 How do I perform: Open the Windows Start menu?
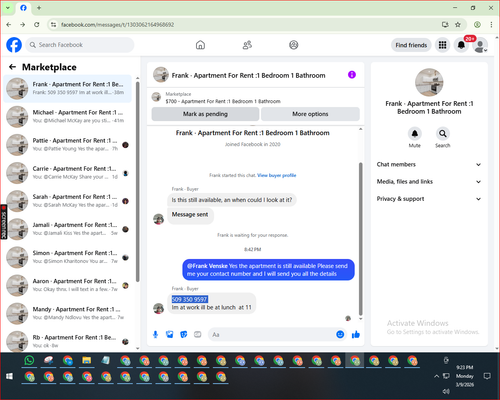9,376
